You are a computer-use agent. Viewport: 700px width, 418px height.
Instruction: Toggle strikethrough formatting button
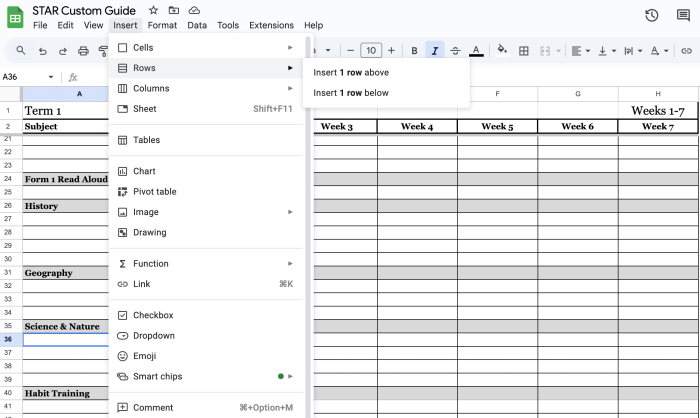point(456,50)
